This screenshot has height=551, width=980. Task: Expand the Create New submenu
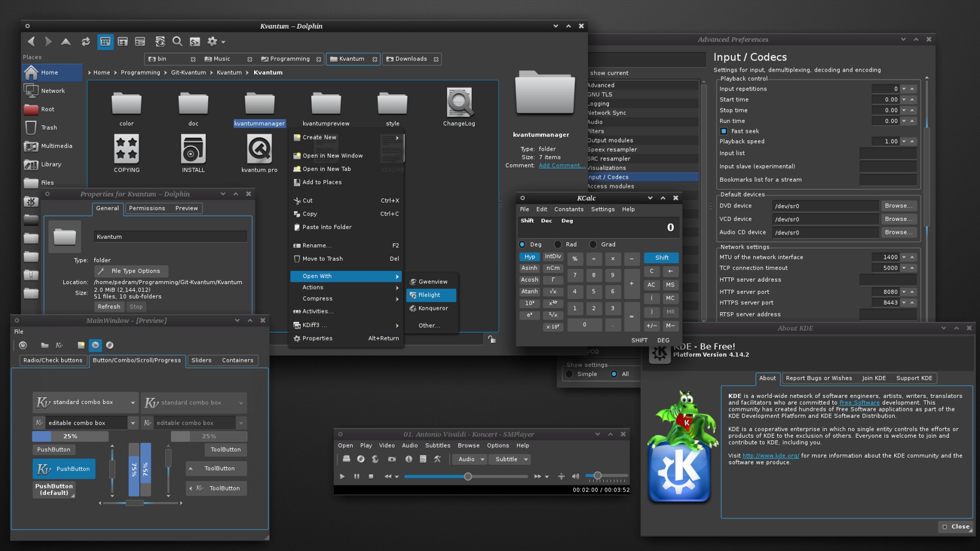(x=347, y=138)
